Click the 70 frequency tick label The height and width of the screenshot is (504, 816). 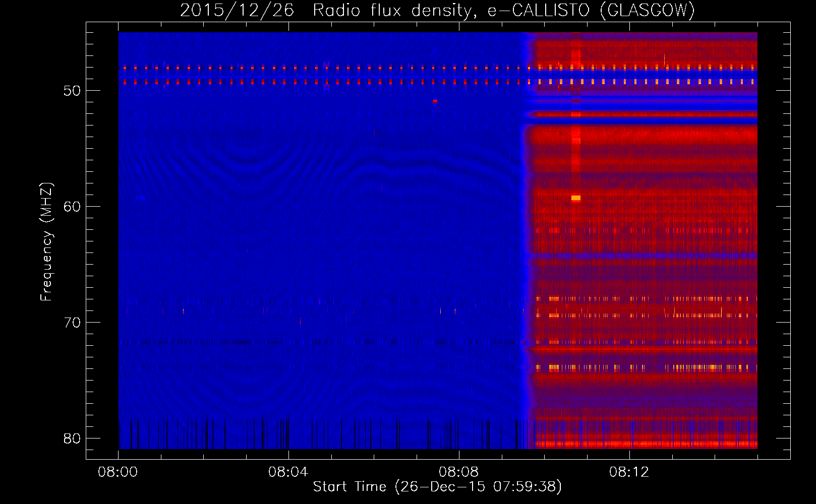tap(72, 323)
